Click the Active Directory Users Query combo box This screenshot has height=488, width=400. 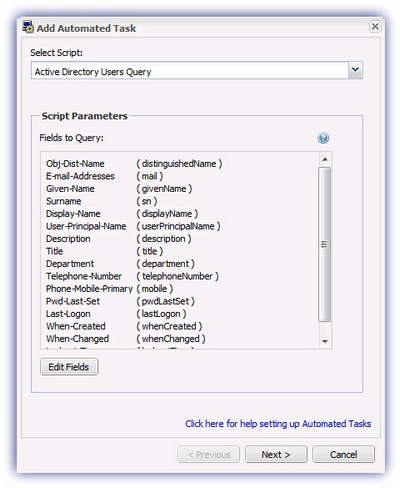[197, 70]
